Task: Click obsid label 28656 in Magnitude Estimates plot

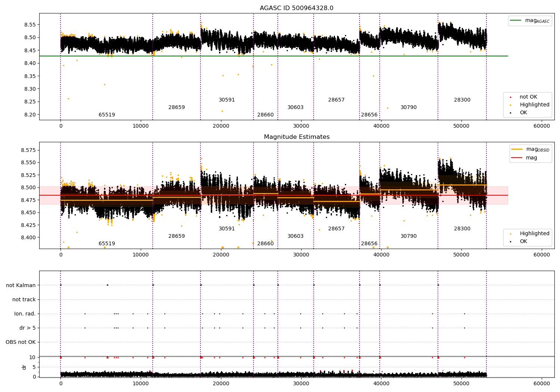Action: tap(369, 244)
